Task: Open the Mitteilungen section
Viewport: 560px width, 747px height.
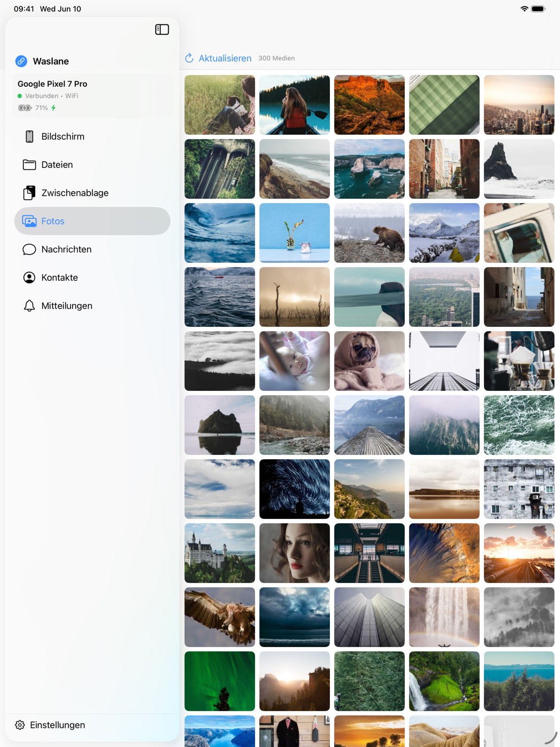Action: [x=92, y=306]
